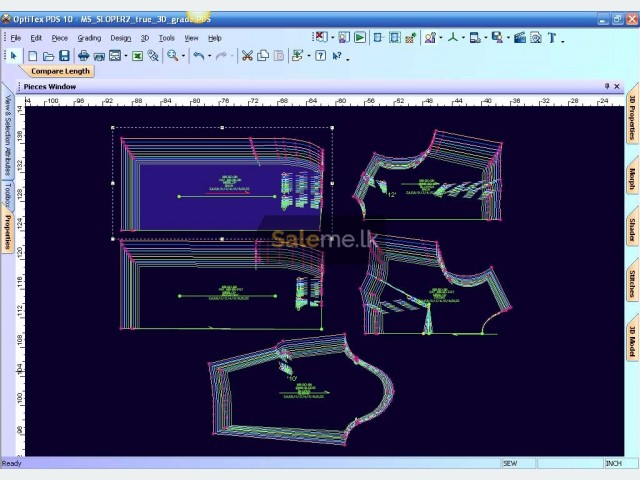
Task: Pin the Pieces Window panel
Action: pos(607,86)
